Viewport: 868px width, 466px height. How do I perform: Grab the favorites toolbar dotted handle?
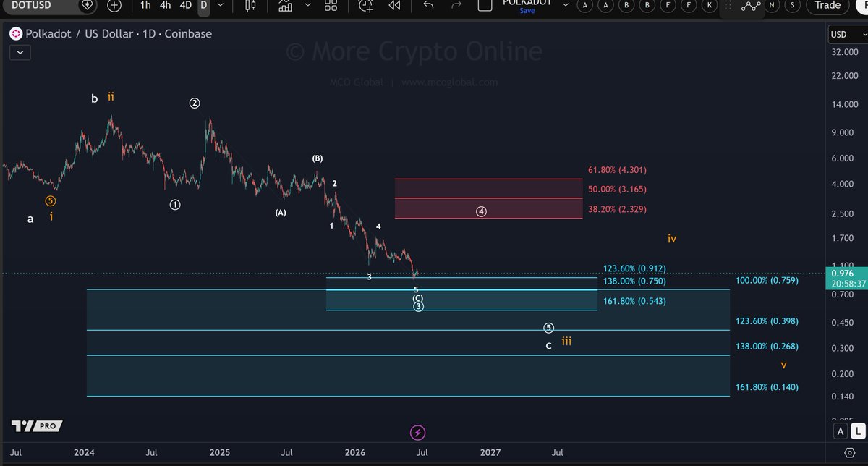pyautogui.click(x=728, y=5)
